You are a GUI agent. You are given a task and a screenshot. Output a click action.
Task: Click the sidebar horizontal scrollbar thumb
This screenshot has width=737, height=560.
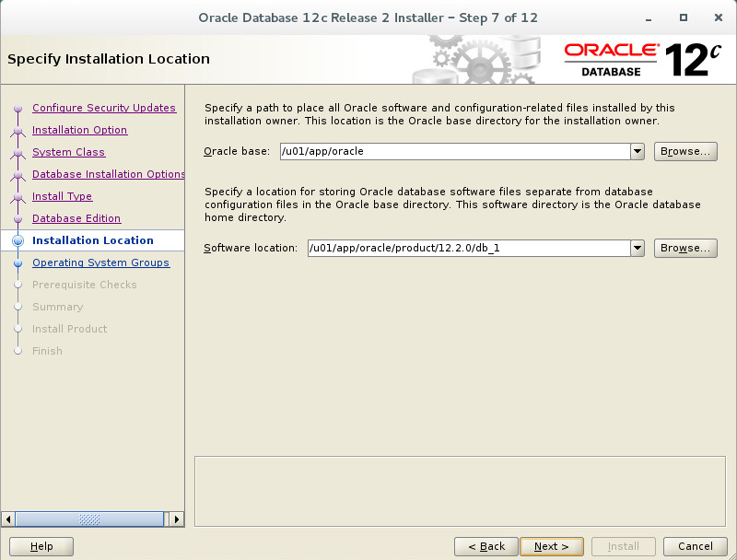click(89, 519)
